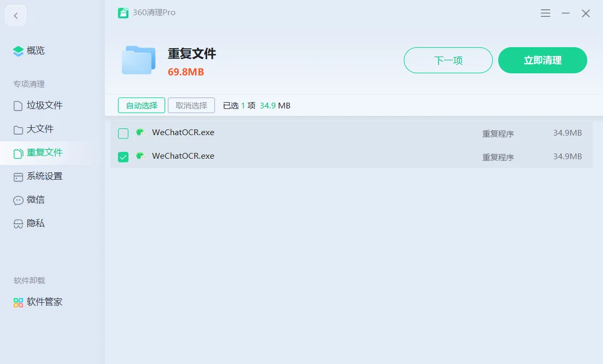Minimize the 360清理Pro window
The height and width of the screenshot is (364, 603).
(x=565, y=14)
